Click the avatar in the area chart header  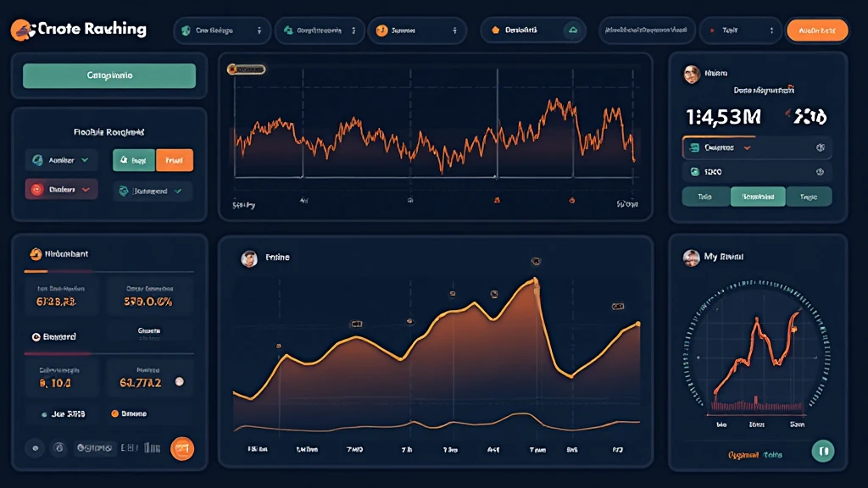point(249,258)
